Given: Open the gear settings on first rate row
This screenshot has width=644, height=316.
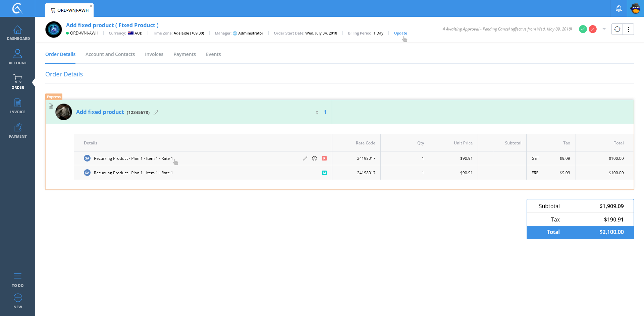Looking at the screenshot, I should click(314, 159).
